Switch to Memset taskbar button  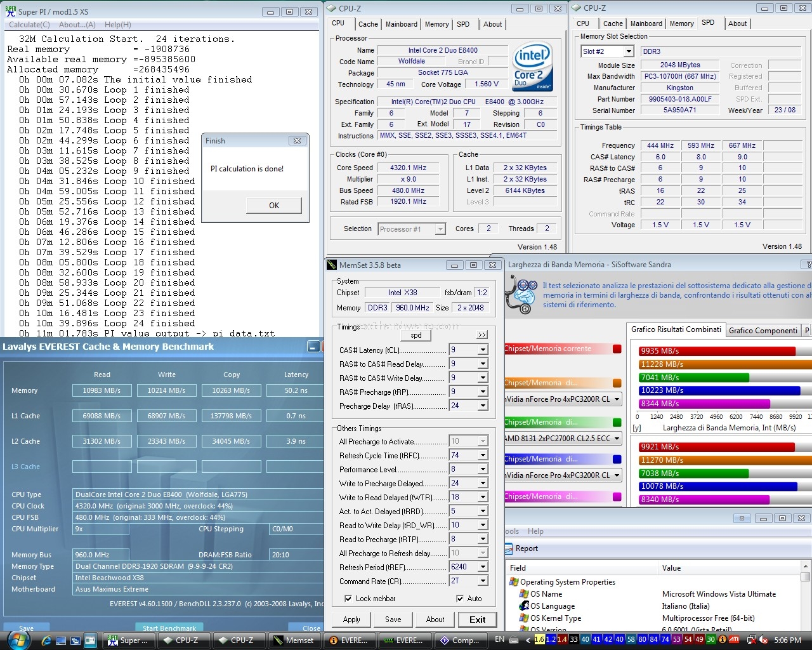(x=294, y=640)
